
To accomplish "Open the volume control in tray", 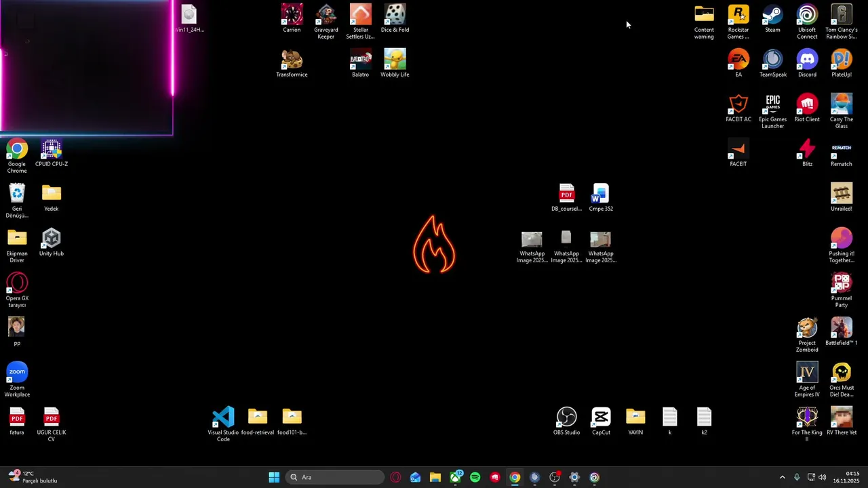I will point(823,477).
